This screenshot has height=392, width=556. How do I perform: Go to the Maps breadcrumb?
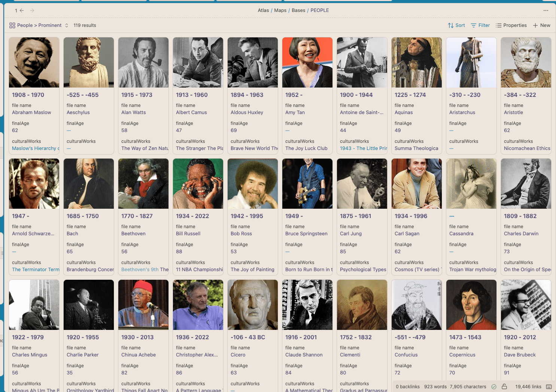pyautogui.click(x=280, y=10)
